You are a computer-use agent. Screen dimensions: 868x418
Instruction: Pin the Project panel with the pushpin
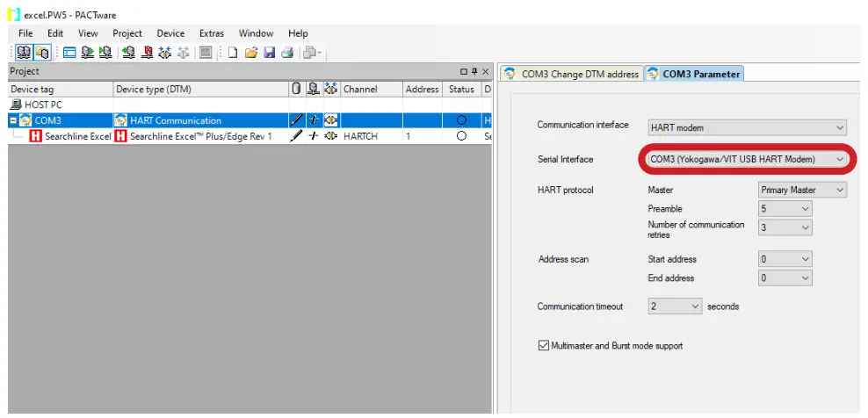474,71
